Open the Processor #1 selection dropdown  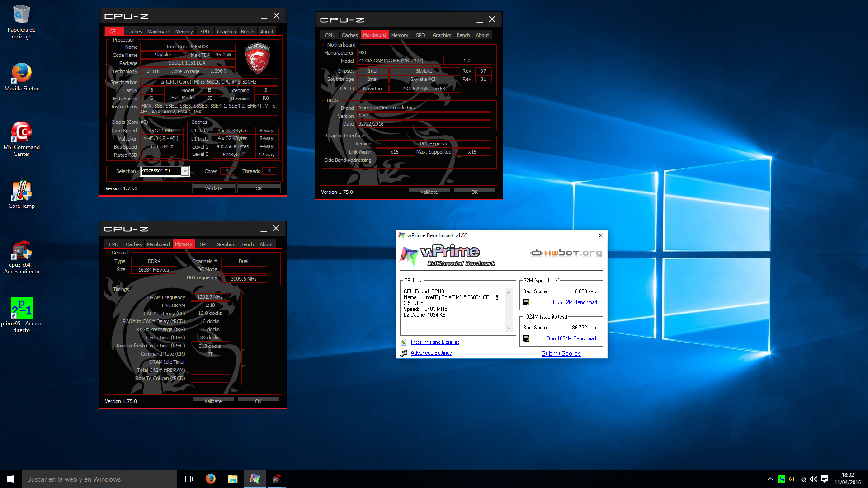[185, 171]
